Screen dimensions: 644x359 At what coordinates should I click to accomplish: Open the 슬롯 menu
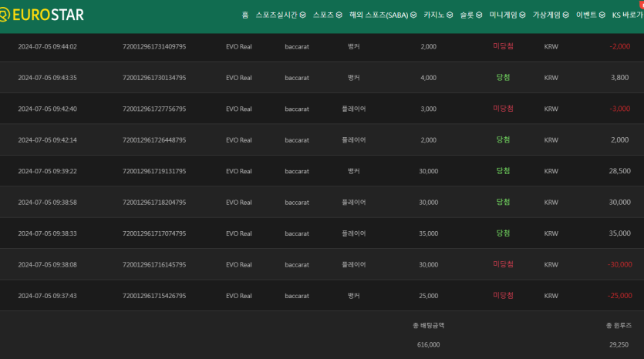pyautogui.click(x=467, y=15)
